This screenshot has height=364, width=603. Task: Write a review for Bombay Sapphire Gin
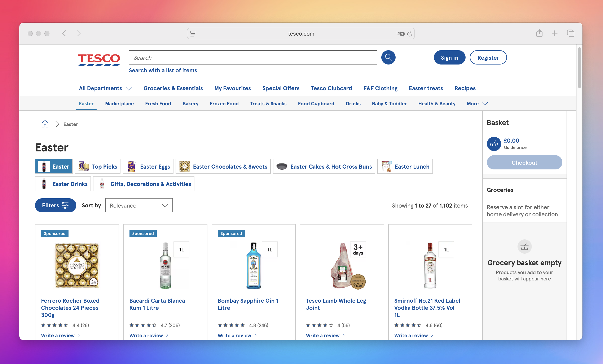click(x=237, y=335)
